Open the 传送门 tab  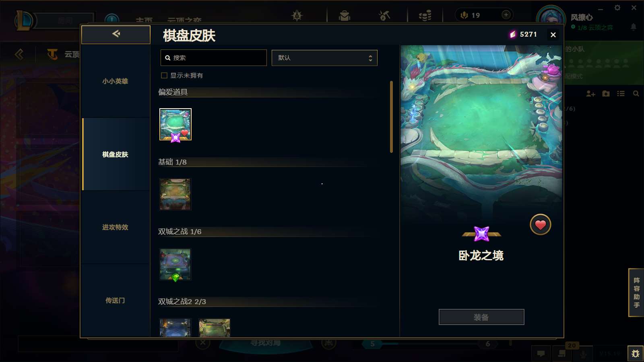pos(115,300)
